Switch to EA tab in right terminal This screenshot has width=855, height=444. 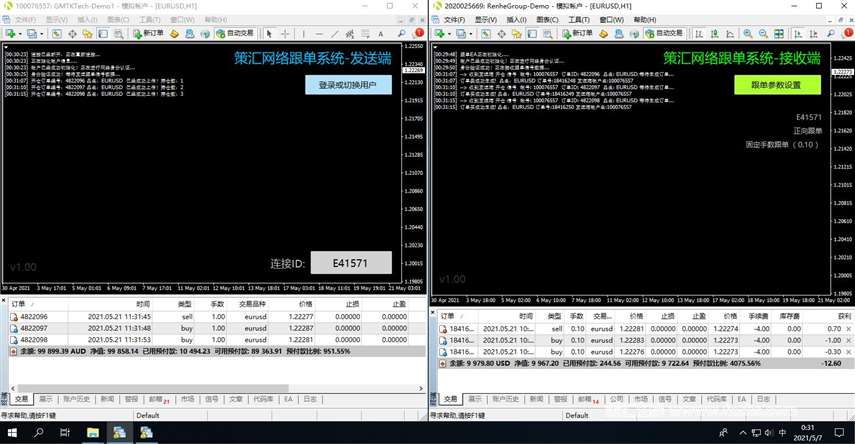click(741, 399)
